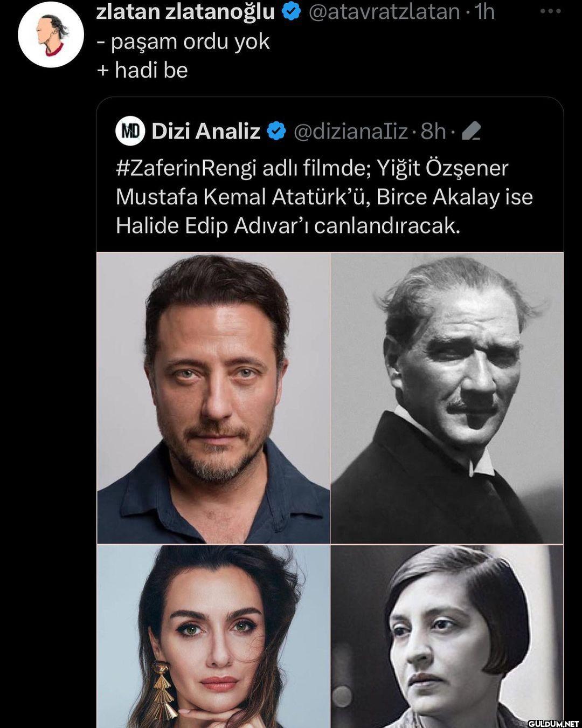
Task: Click the Dizi Analiz MD logo avatar
Action: [x=130, y=131]
